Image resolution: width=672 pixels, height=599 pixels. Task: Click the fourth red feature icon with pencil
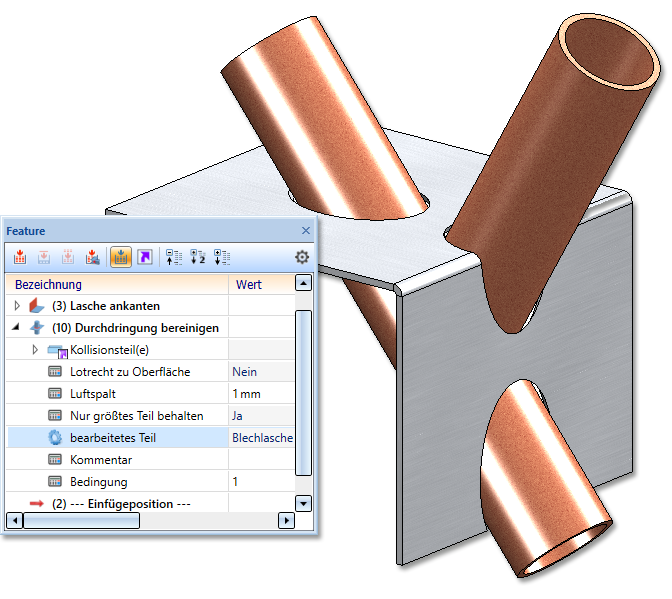[92, 257]
